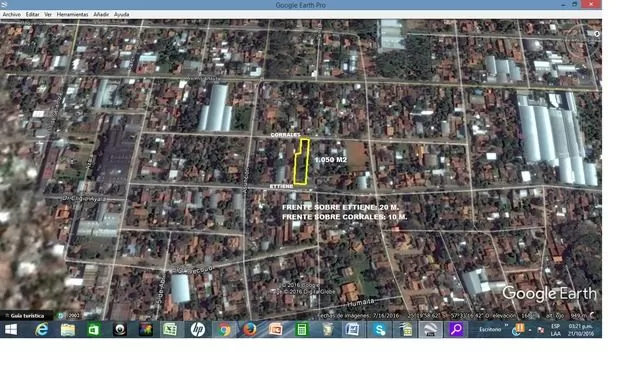Launch Firefox from the taskbar

(249, 329)
